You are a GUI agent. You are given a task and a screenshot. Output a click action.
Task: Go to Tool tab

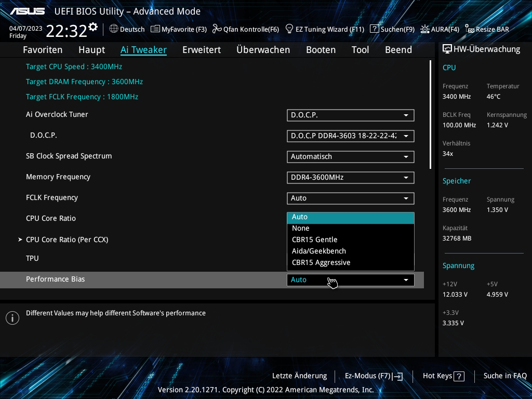pyautogui.click(x=360, y=50)
